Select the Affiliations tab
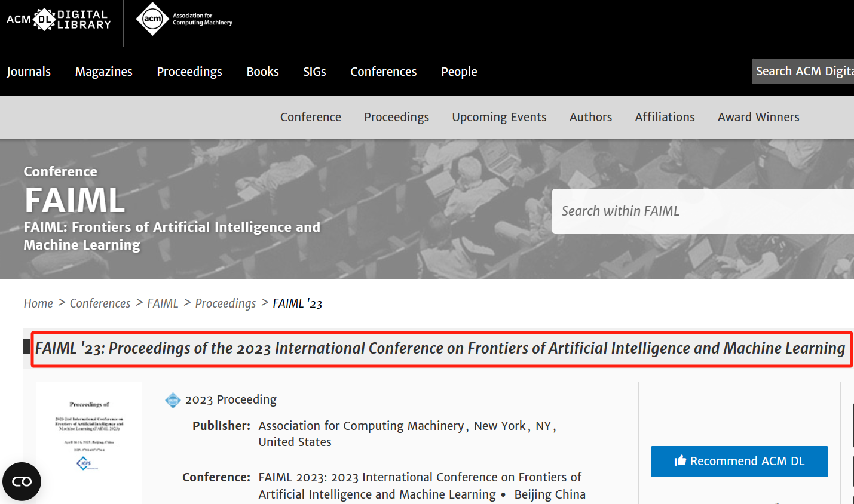The height and width of the screenshot is (504, 854). (665, 117)
